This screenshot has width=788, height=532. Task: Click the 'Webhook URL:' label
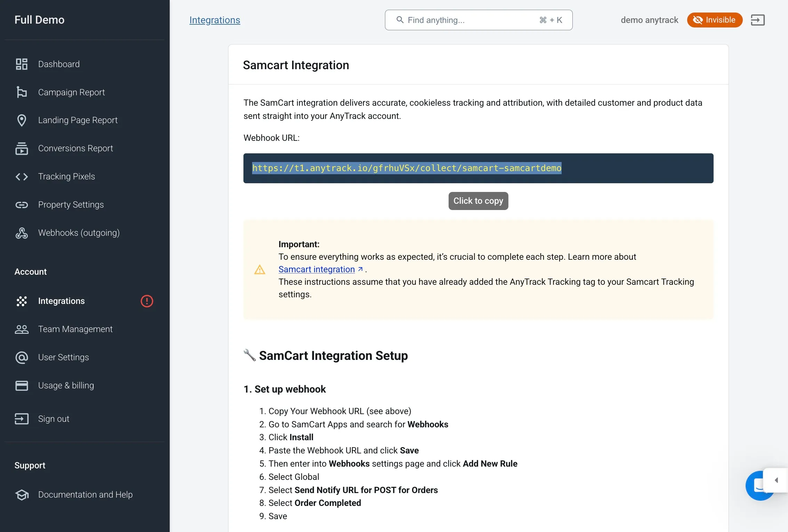tap(271, 138)
